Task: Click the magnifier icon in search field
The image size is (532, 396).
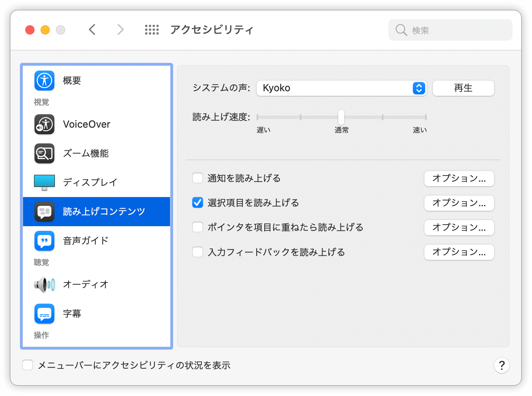Action: (x=401, y=30)
